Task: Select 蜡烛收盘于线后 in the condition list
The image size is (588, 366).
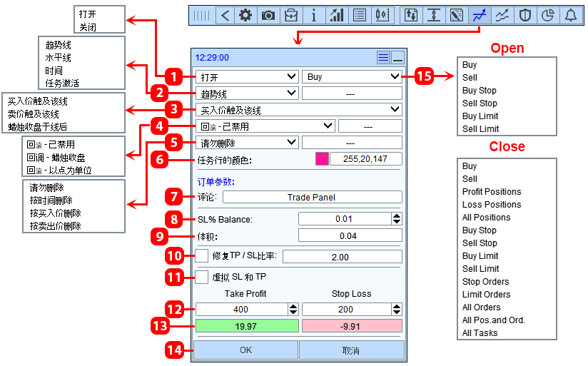Action: [x=38, y=127]
